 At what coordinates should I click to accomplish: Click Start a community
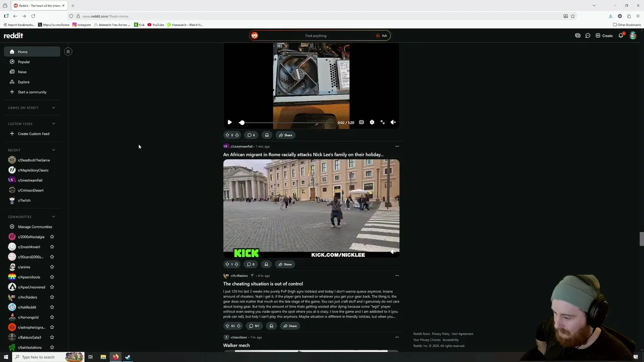pos(32,92)
